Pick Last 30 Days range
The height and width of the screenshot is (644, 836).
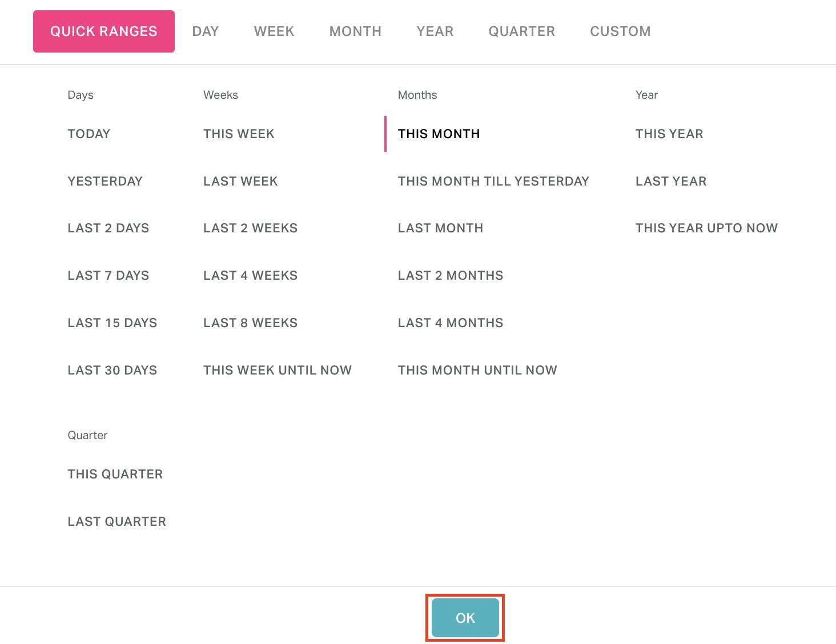point(112,370)
